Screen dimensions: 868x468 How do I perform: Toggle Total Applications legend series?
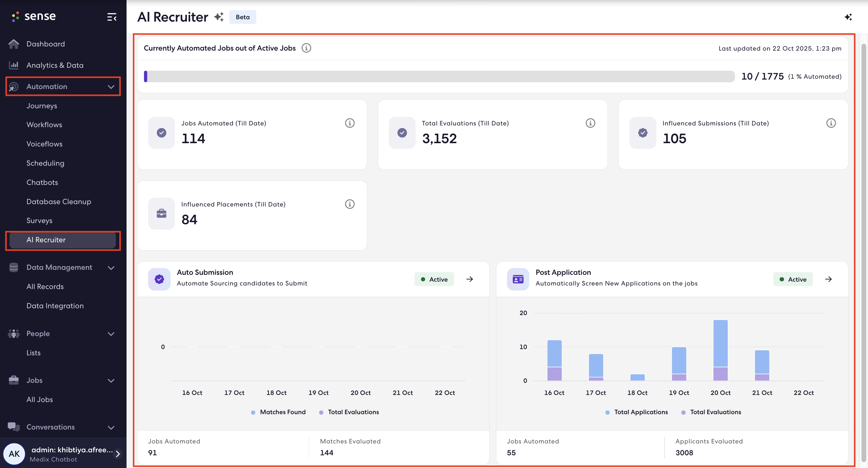point(637,412)
